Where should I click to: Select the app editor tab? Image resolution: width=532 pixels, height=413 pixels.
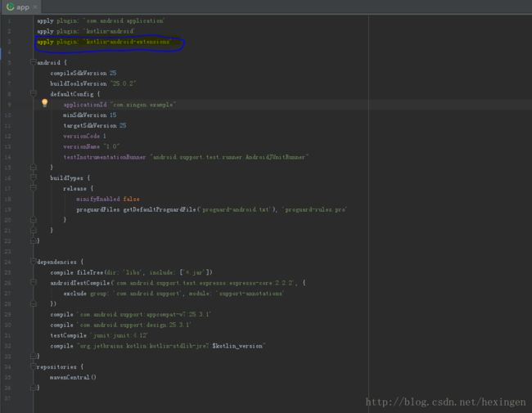coord(20,7)
